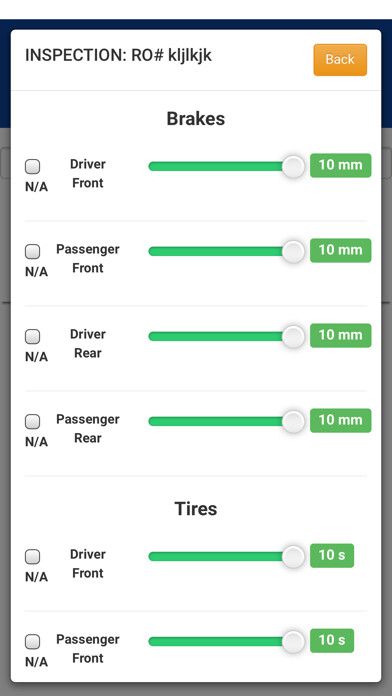The image size is (392, 696).
Task: Click the Brakes Driver Front 10 mm badge
Action: (x=341, y=166)
